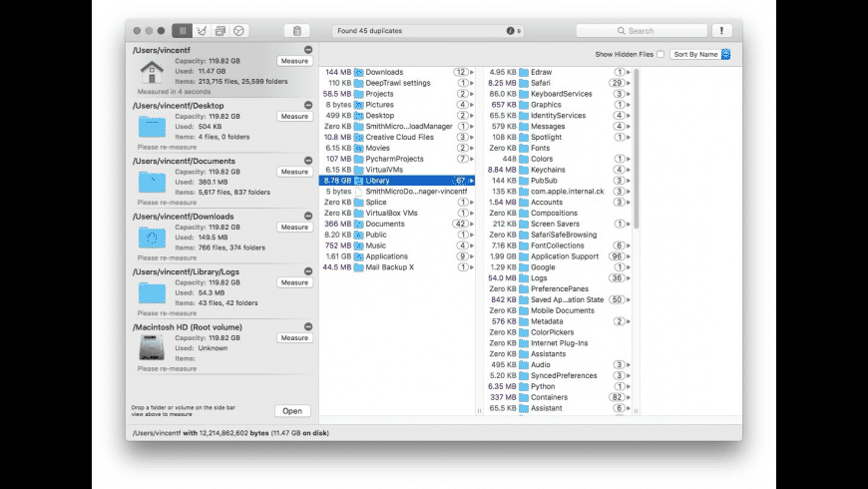Measure the /Users/vincentf/Desktop folder
This screenshot has height=489, width=868.
[x=294, y=117]
